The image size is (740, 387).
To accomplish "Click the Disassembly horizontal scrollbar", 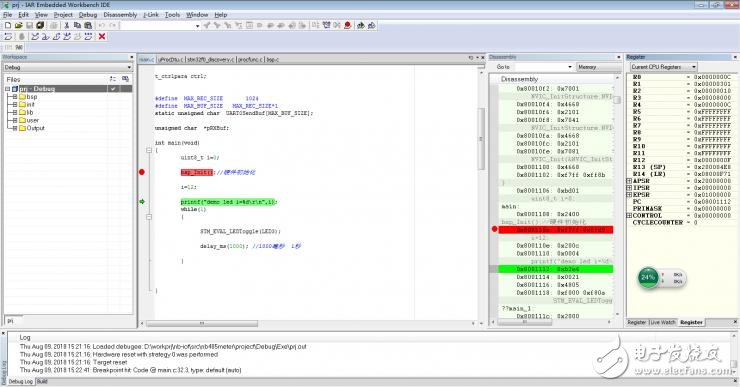I will 524,322.
